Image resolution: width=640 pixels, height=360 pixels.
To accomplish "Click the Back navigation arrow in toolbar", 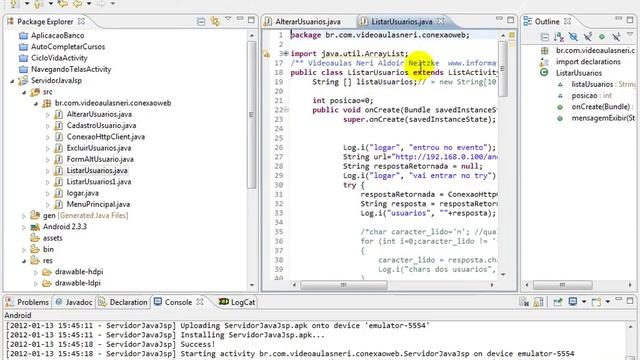I will tap(77, 4).
